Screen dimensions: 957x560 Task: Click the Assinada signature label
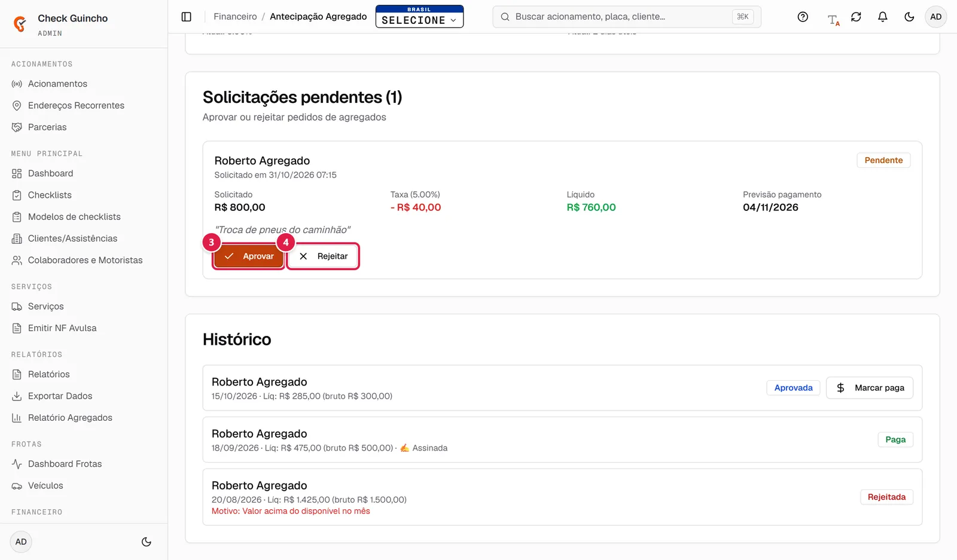(423, 448)
